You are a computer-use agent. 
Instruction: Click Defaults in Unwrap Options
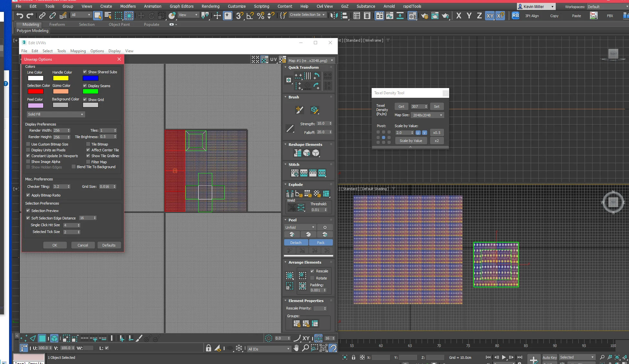click(x=109, y=245)
